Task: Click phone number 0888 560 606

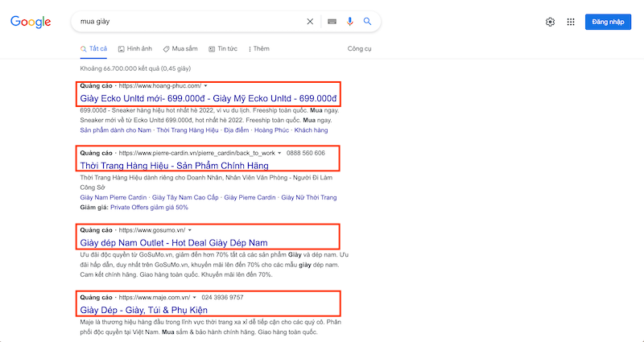Action: (306, 153)
